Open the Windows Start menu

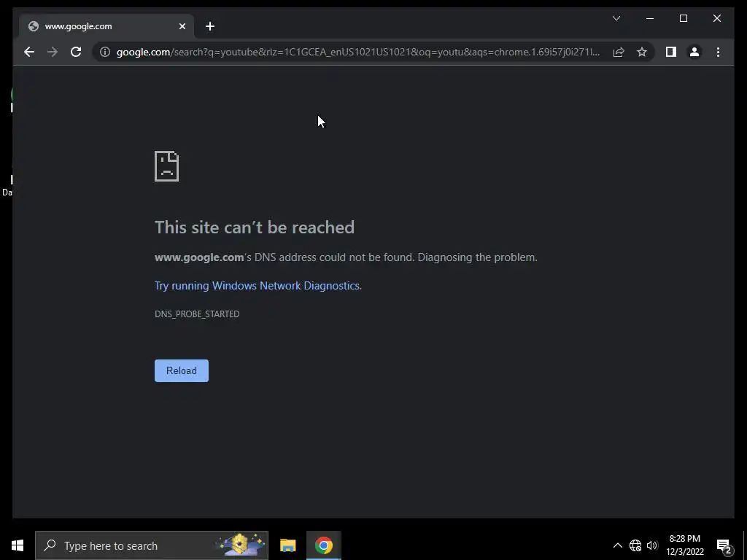tap(18, 545)
